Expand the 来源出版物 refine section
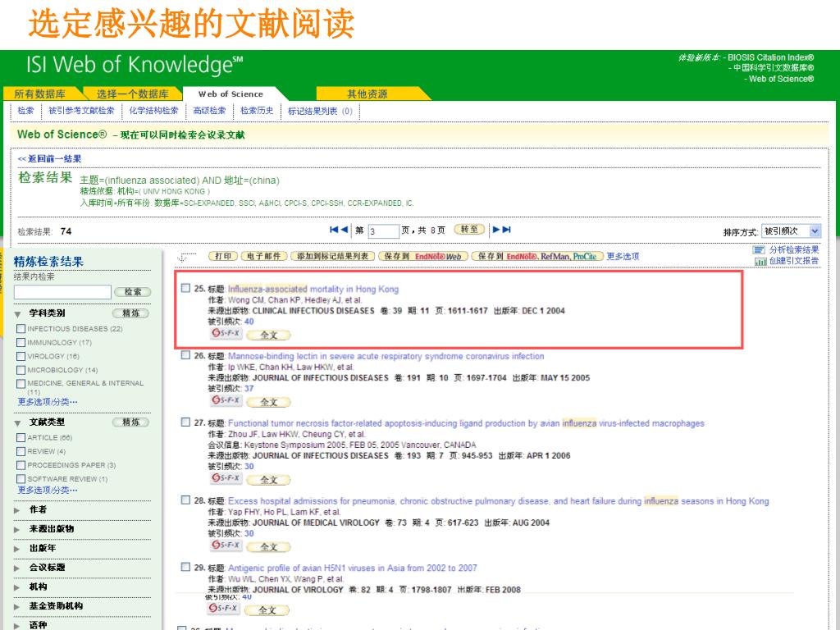Viewport: 840px width, 630px height. coord(17,529)
